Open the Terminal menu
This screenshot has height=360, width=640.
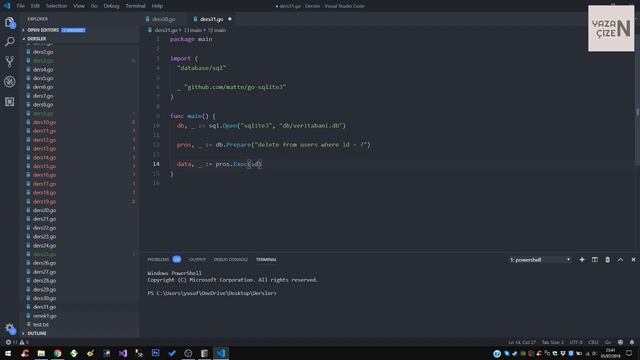(x=135, y=6)
